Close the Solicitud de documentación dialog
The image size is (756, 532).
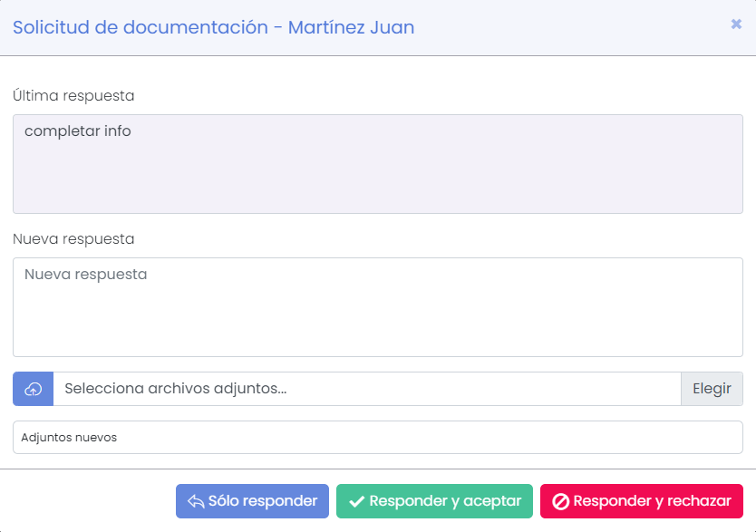(x=735, y=24)
